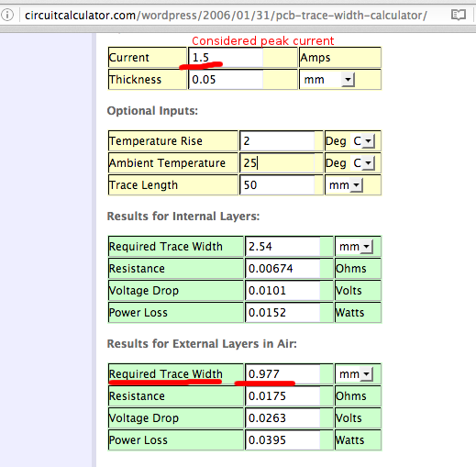
Task: Click external layers Required Trace Width 0.977 field
Action: 282,373
